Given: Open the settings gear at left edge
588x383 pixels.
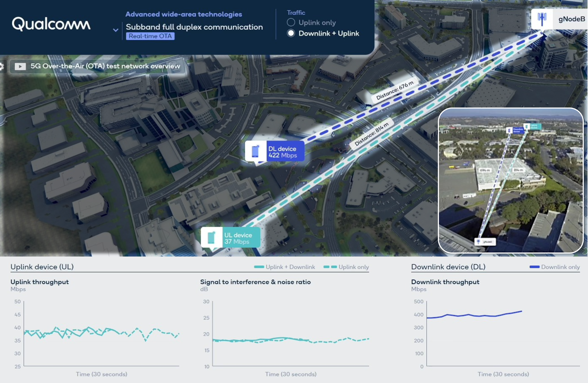Looking at the screenshot, I should [x=2, y=66].
